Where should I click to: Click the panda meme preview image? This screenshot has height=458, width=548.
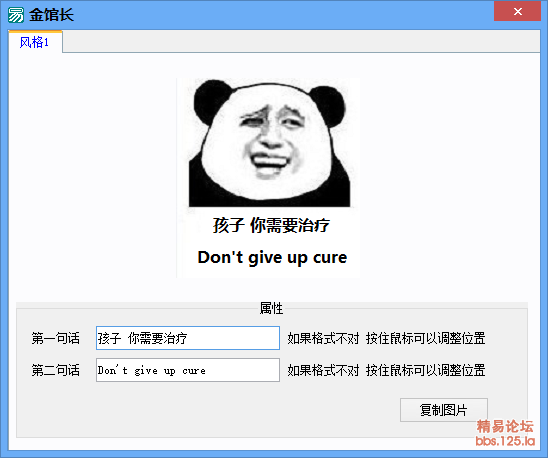pos(268,178)
